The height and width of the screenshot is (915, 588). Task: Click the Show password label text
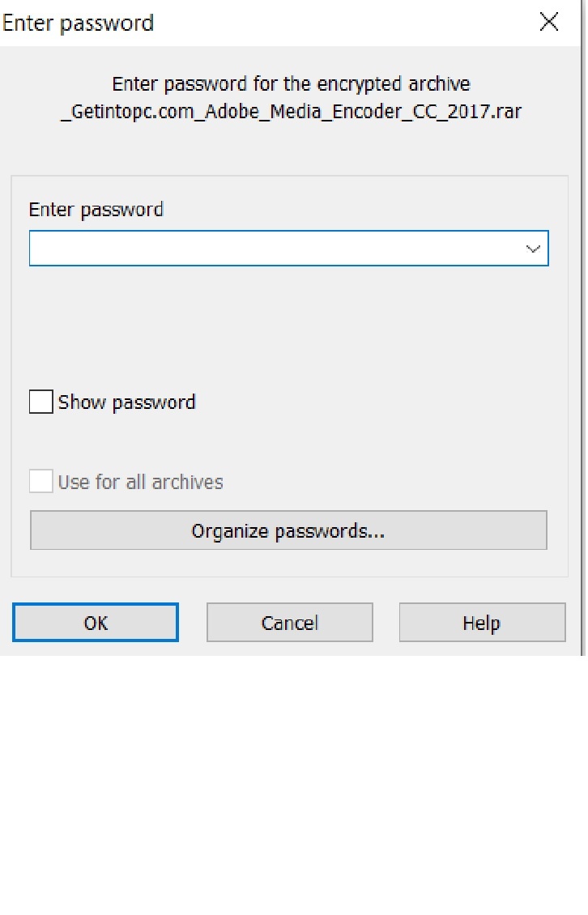126,402
